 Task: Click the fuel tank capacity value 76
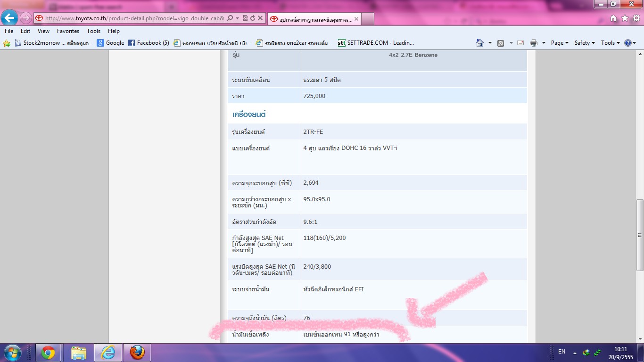(307, 318)
